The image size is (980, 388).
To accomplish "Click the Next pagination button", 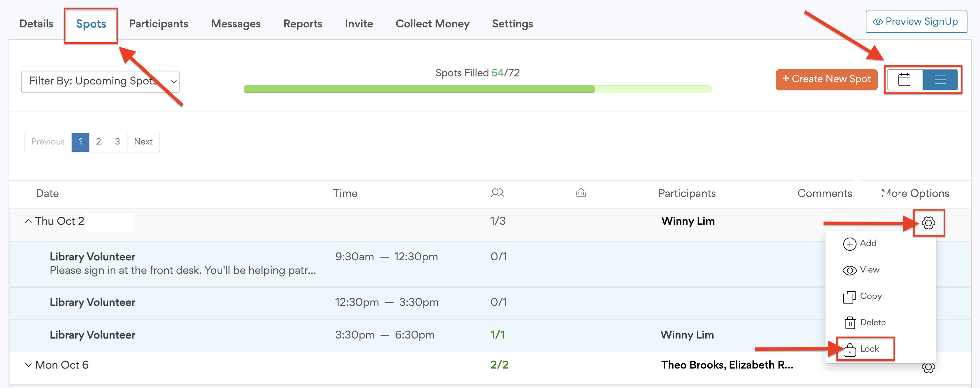I will click(x=143, y=142).
